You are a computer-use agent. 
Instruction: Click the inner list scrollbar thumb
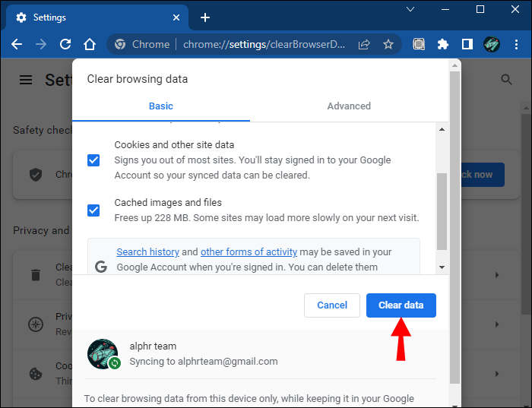point(442,212)
